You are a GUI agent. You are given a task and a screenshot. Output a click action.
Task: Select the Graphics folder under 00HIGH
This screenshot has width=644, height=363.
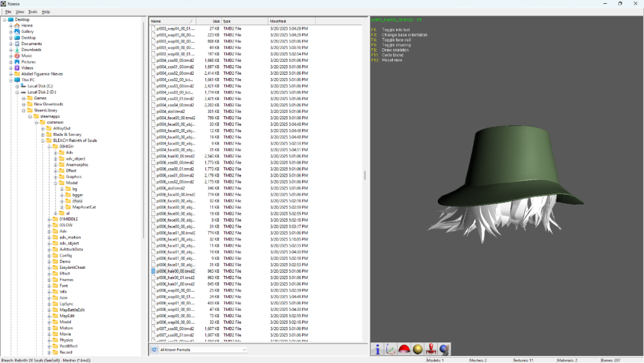(73, 177)
